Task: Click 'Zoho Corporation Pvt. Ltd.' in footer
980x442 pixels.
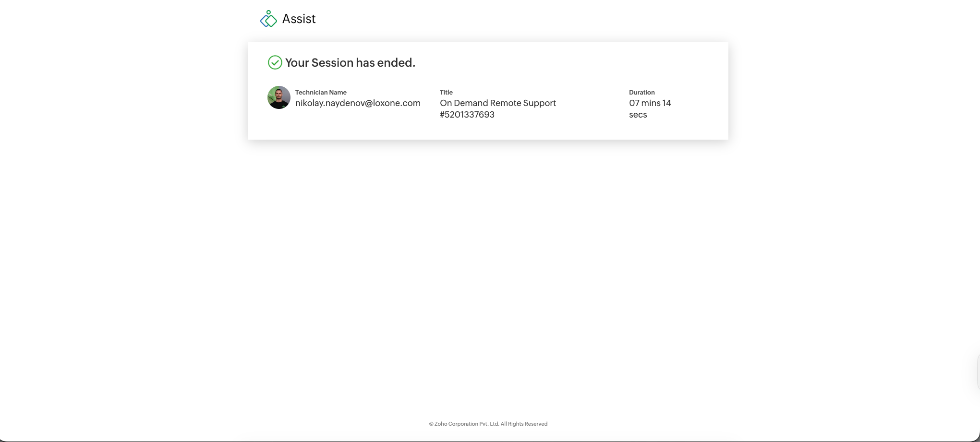Action: tap(466, 424)
